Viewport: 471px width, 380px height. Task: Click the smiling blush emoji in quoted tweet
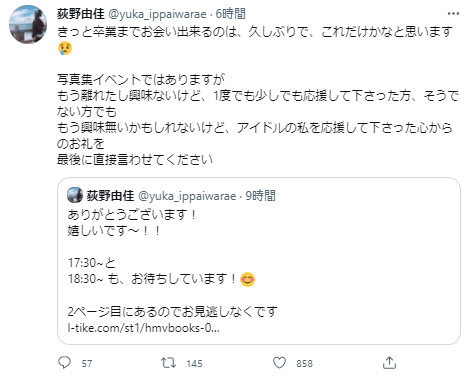(x=247, y=279)
